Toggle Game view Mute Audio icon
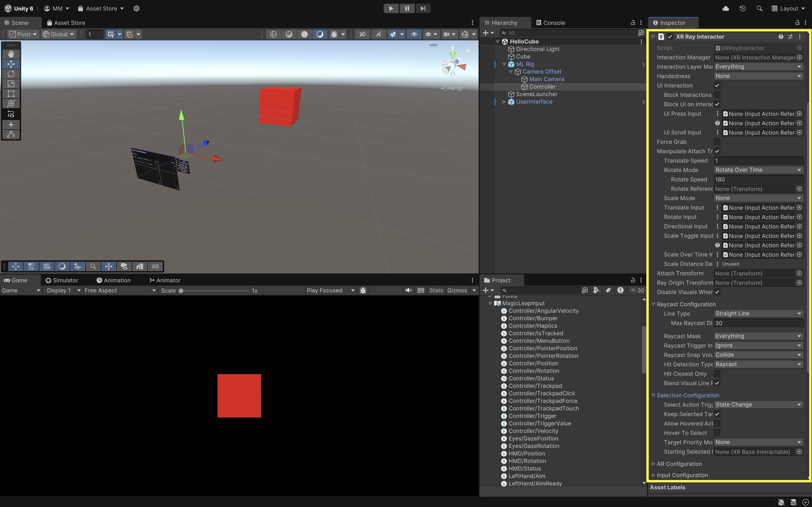 (408, 290)
